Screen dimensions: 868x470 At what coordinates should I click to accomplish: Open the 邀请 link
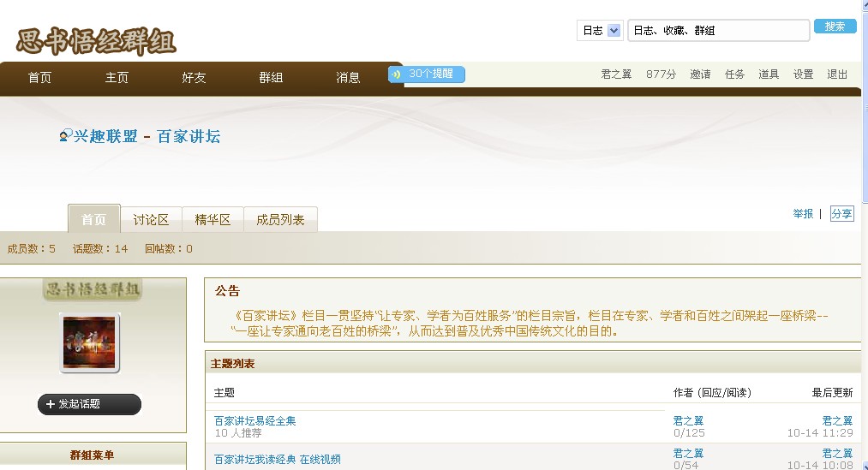(700, 74)
